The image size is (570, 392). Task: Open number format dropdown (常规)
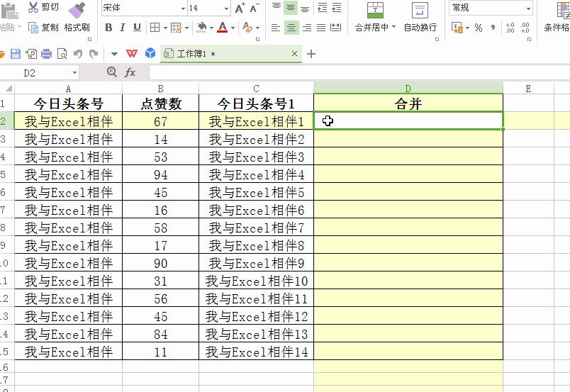coord(528,9)
